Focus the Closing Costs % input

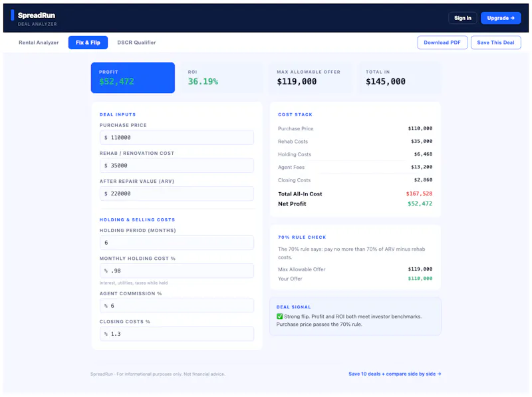click(x=176, y=334)
